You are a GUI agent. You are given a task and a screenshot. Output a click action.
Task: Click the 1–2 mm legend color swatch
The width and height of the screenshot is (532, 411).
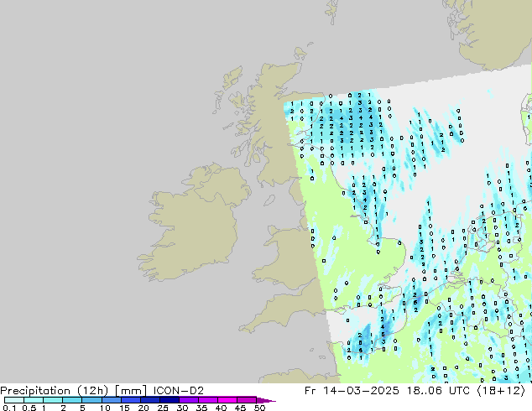pyautogui.click(x=53, y=400)
